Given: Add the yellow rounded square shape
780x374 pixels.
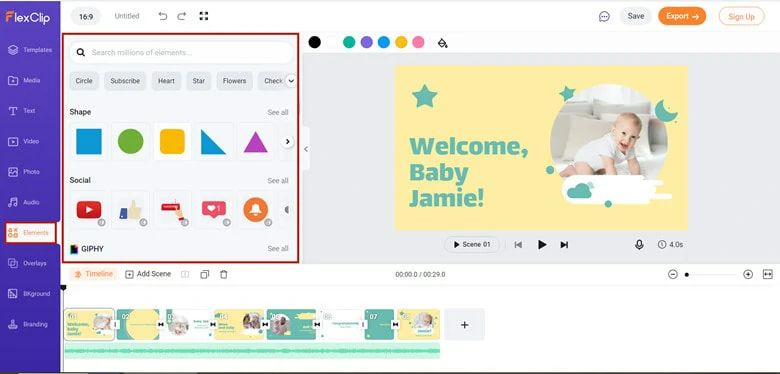Looking at the screenshot, I should (x=172, y=142).
